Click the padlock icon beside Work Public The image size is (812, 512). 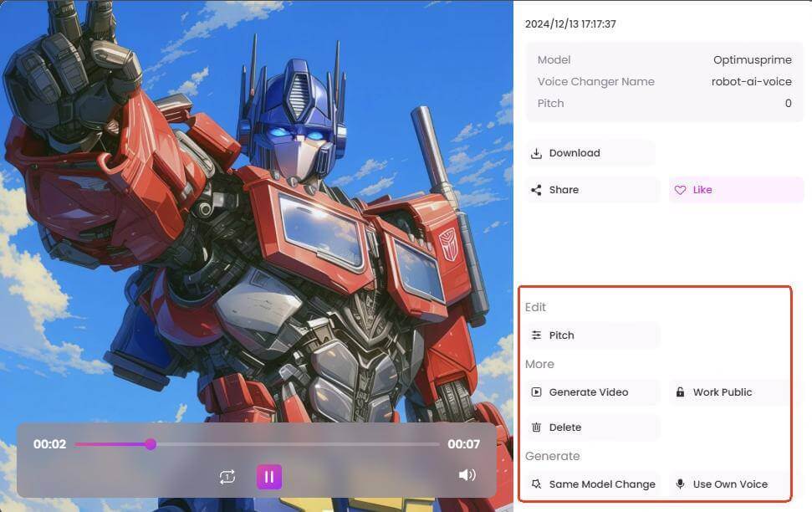point(680,392)
